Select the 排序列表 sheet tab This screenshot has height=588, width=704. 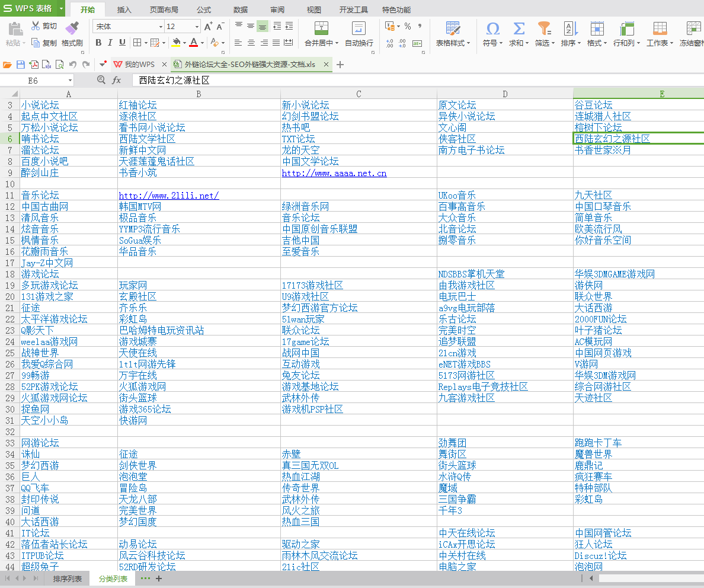tap(68, 579)
